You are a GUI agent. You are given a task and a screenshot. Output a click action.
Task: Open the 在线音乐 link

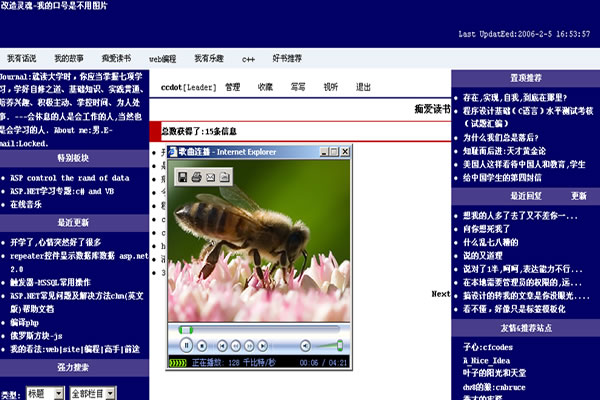(26, 204)
